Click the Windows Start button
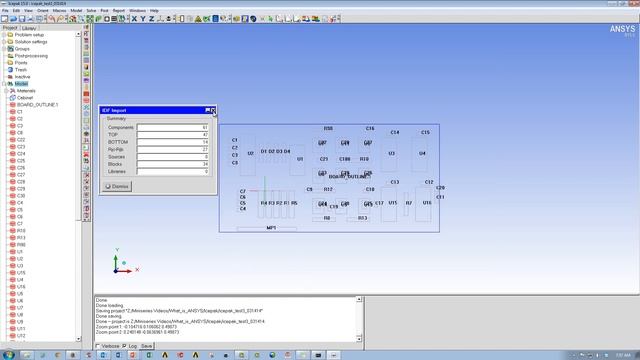 [8, 355]
